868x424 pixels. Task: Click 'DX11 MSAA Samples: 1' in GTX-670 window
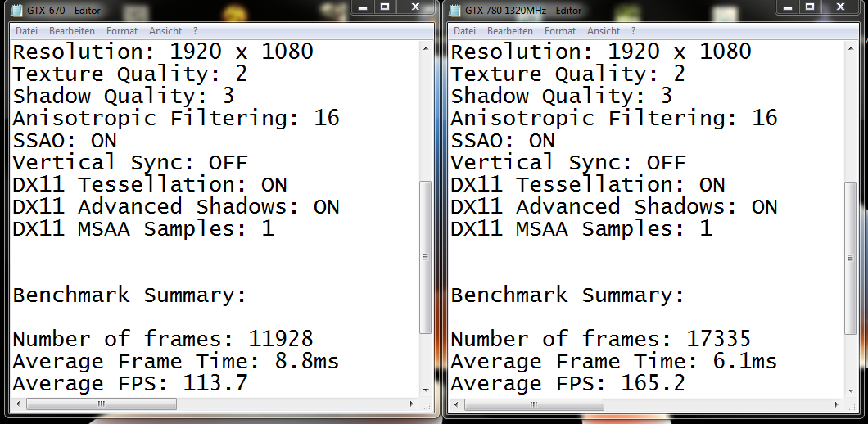pos(143,229)
